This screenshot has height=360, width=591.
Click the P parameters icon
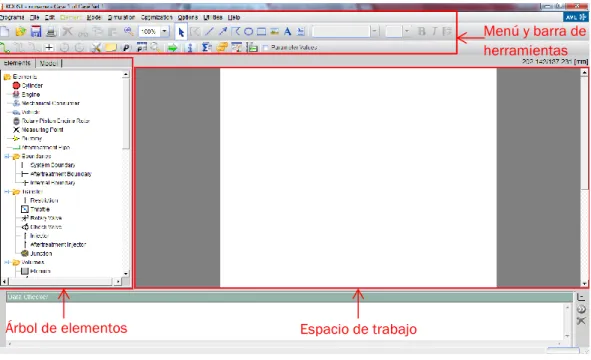click(x=126, y=48)
